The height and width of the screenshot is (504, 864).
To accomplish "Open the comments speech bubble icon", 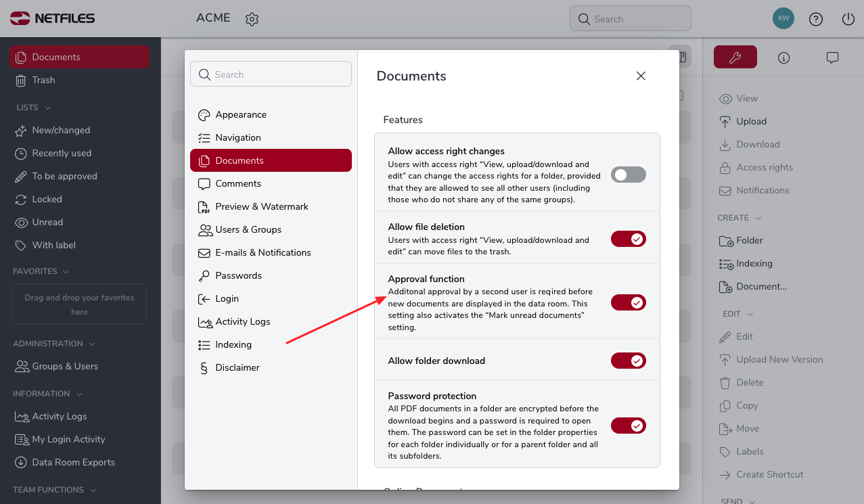I will [x=833, y=58].
